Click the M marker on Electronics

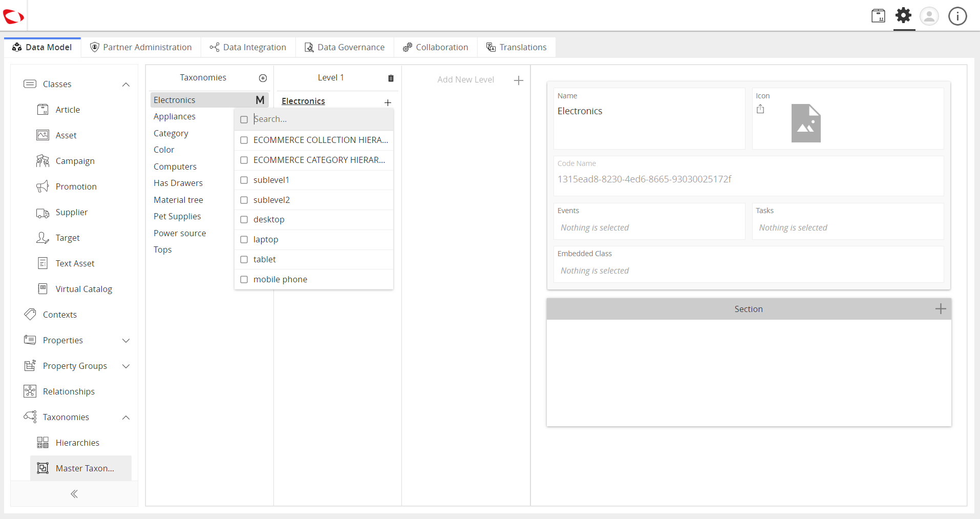point(260,100)
